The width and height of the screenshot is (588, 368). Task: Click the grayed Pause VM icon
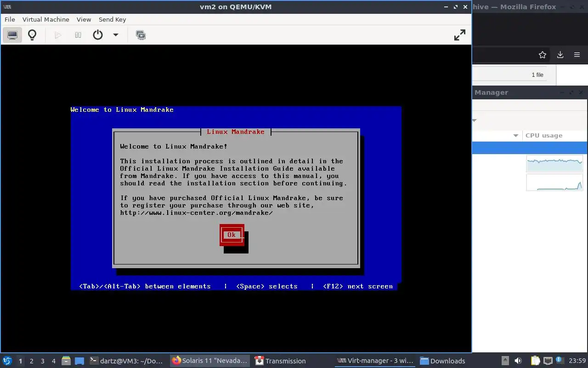pyautogui.click(x=78, y=35)
